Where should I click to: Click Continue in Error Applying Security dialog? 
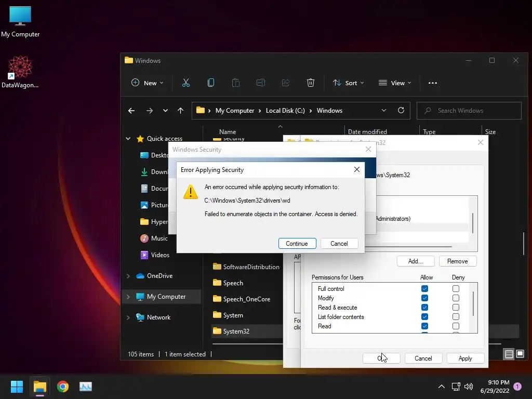(x=297, y=243)
